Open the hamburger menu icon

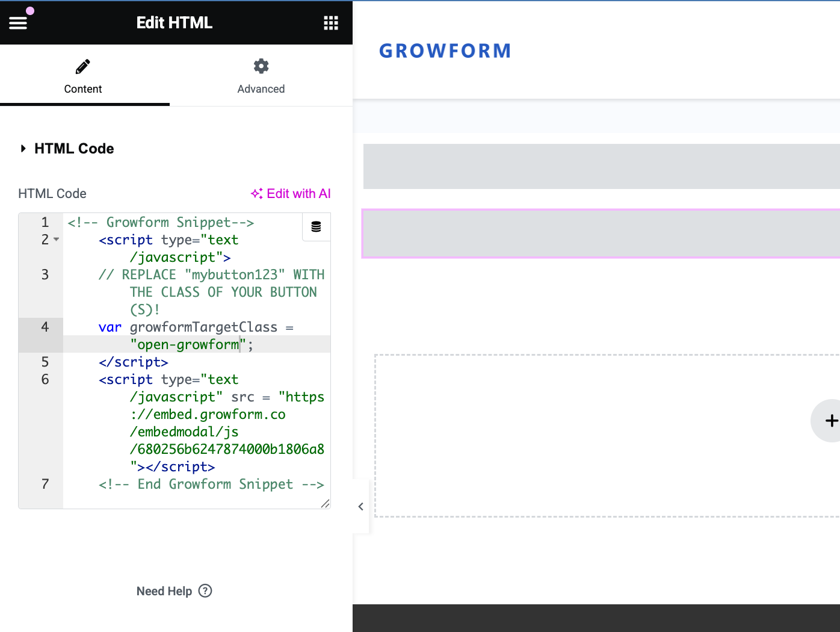tap(18, 23)
